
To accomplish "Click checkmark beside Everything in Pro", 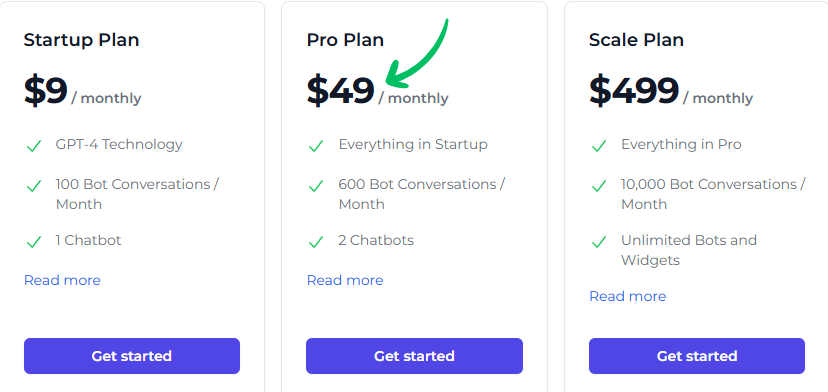I will (599, 146).
